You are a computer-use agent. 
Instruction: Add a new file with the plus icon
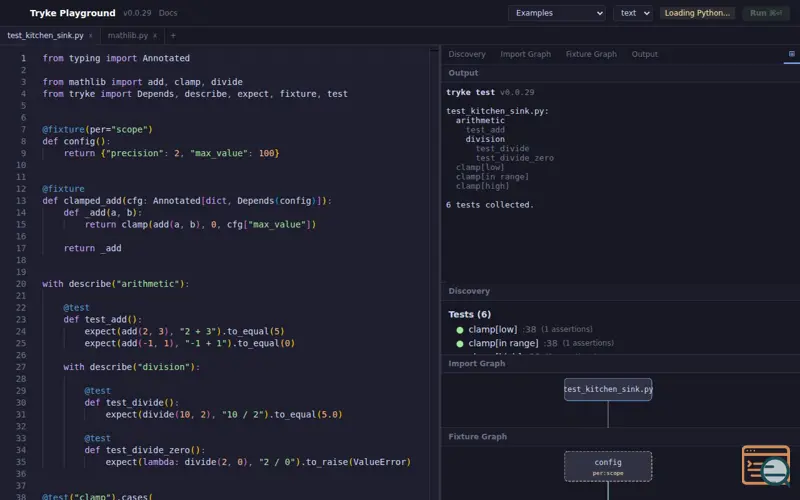[x=173, y=36]
